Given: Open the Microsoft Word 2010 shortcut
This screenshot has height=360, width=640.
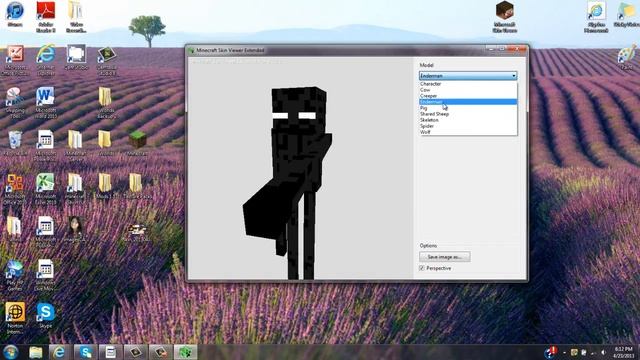Looking at the screenshot, I should tap(46, 103).
